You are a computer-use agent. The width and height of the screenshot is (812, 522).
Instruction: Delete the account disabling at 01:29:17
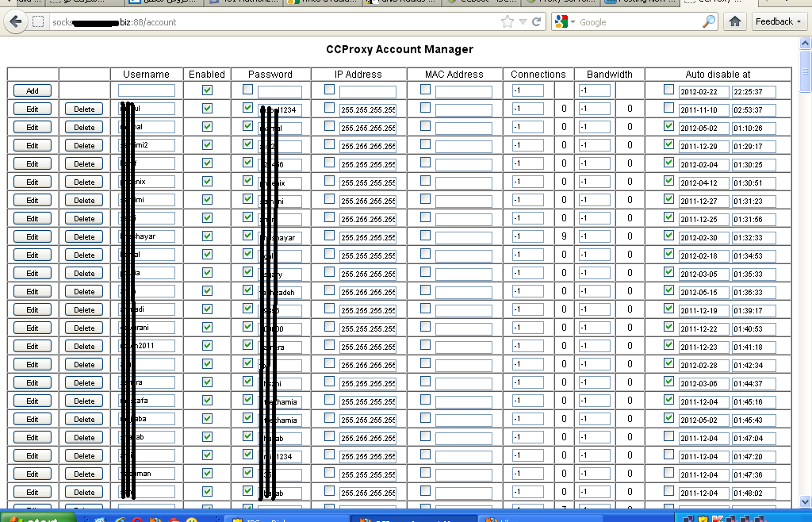(x=84, y=145)
